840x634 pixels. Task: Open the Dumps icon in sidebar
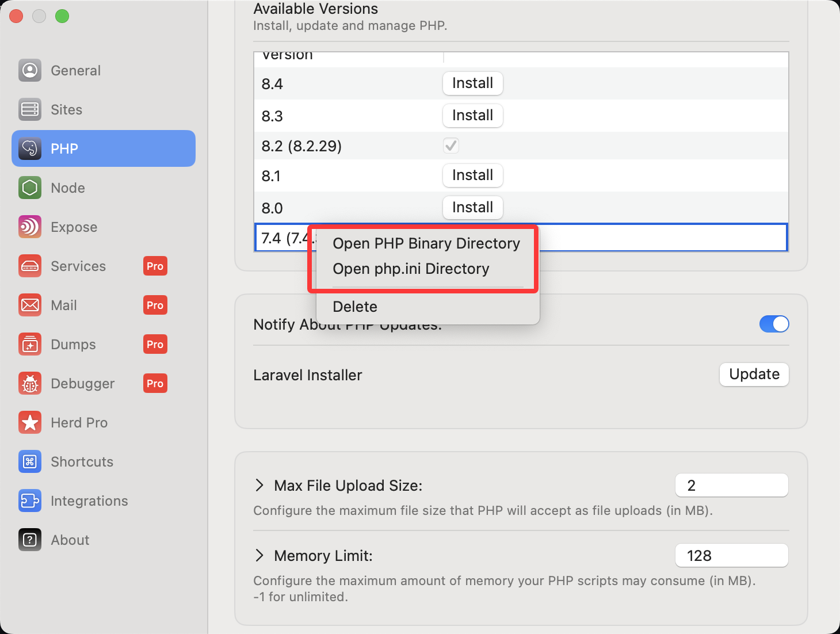pos(30,344)
